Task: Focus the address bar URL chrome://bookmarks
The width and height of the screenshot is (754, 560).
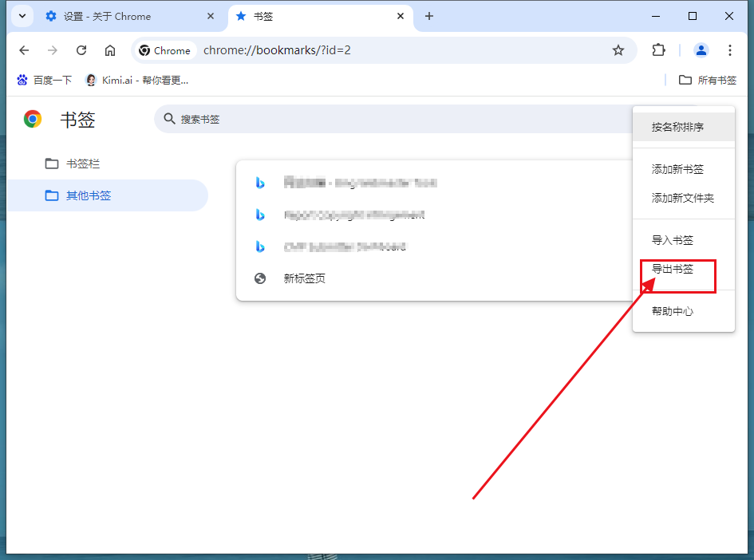Action: pyautogui.click(x=277, y=50)
